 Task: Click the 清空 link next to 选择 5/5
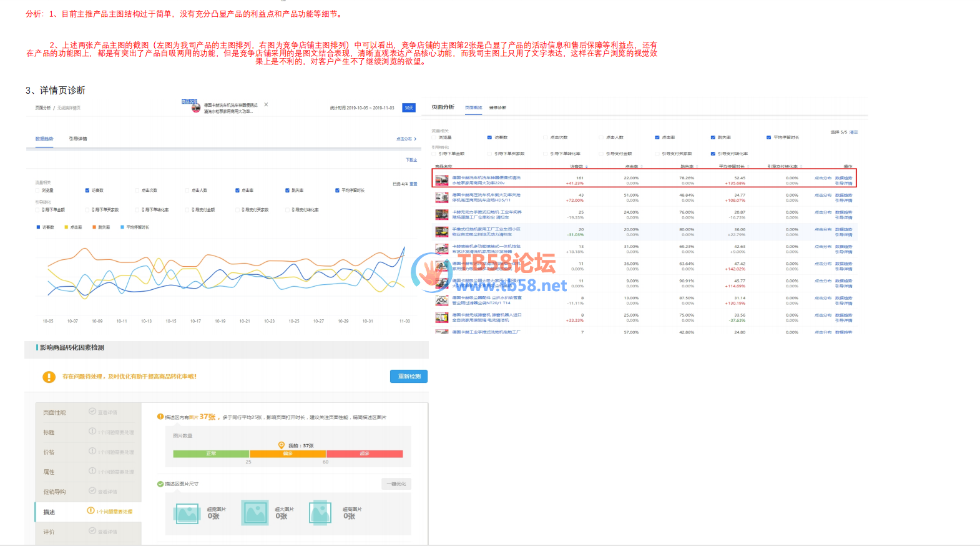[854, 132]
